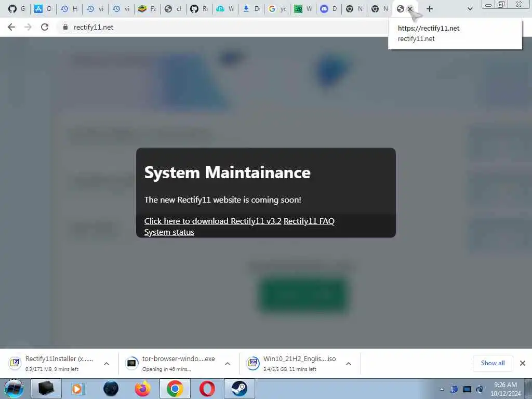Open the Rectify11 FAQ link
Image resolution: width=532 pixels, height=399 pixels.
[309, 221]
